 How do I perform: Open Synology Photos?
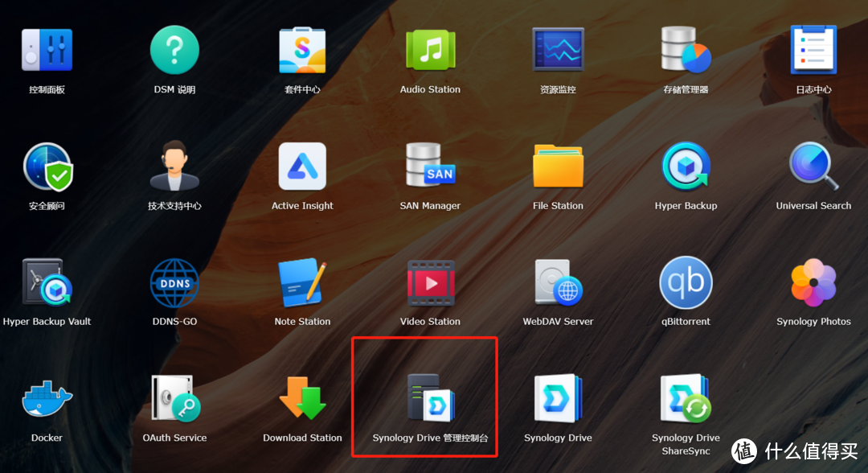[813, 282]
